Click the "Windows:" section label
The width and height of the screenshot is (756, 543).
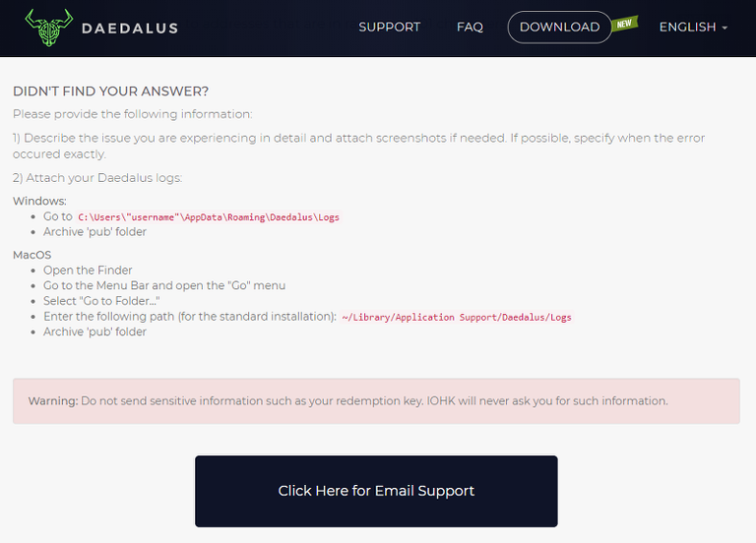click(x=39, y=201)
